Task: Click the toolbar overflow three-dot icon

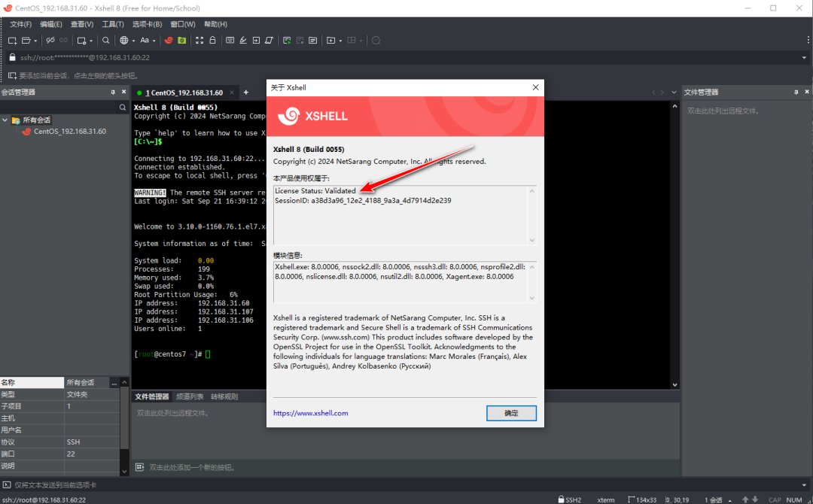Action: [808, 39]
